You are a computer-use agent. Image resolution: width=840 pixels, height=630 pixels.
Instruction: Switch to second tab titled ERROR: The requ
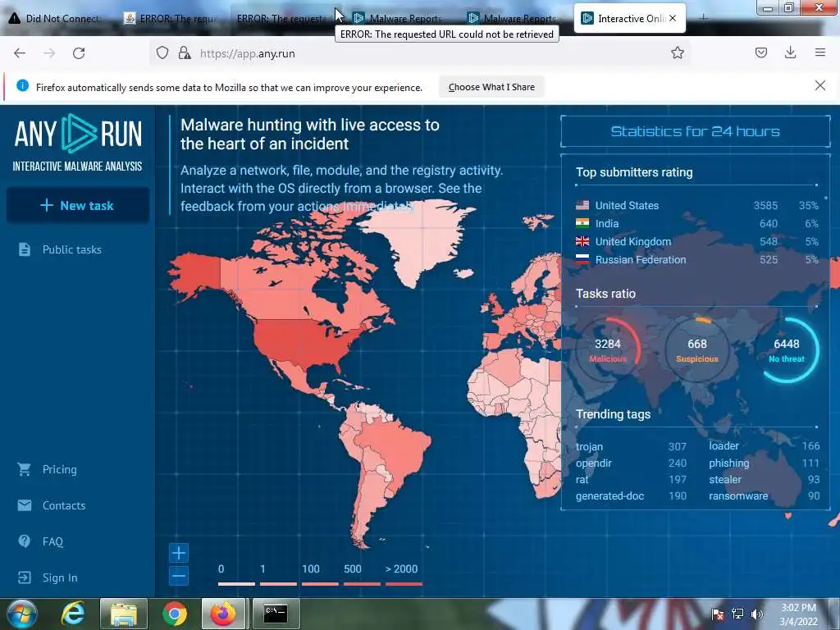pyautogui.click(x=171, y=18)
